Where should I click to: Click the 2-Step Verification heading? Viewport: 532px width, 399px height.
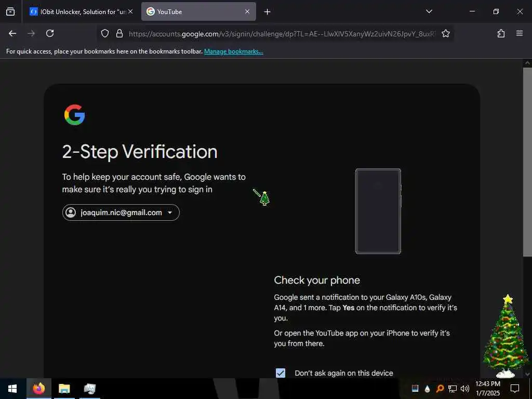(140, 152)
